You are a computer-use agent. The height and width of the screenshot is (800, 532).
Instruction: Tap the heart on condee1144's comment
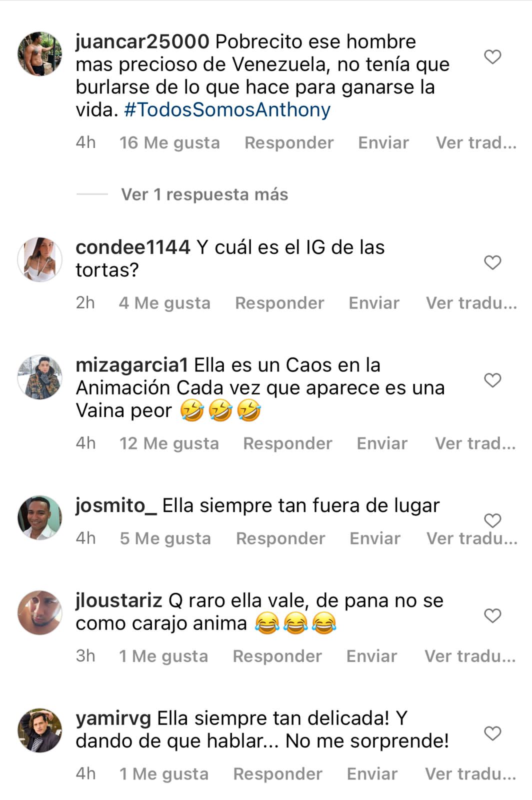point(493,262)
